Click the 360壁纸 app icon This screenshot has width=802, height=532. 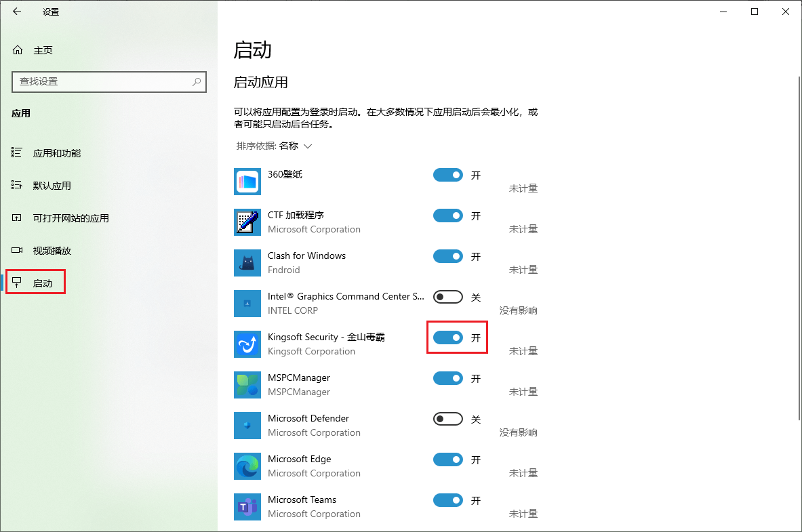click(x=247, y=181)
